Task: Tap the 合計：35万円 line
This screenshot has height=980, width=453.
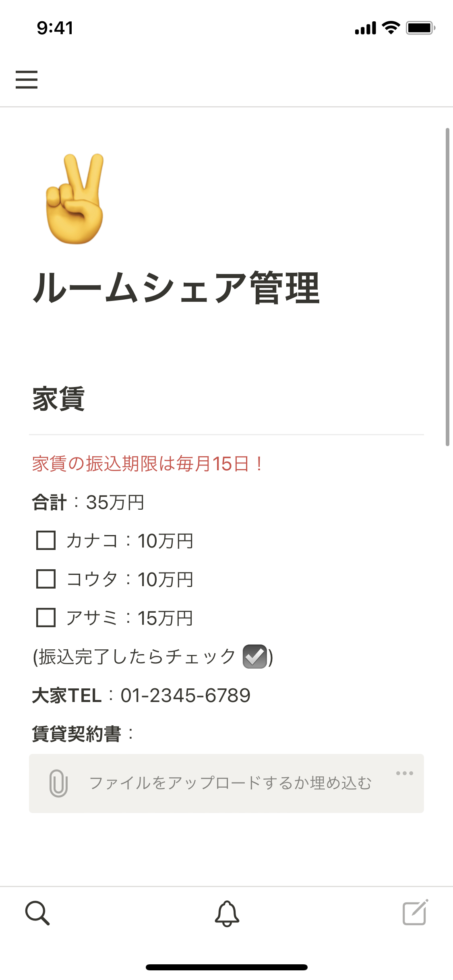Action: (88, 502)
